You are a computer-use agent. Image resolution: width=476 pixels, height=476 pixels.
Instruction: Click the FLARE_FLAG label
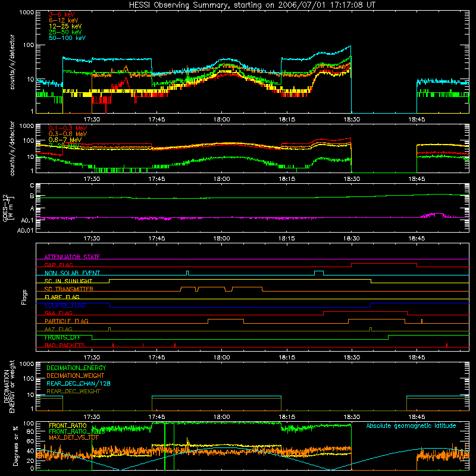(62, 297)
